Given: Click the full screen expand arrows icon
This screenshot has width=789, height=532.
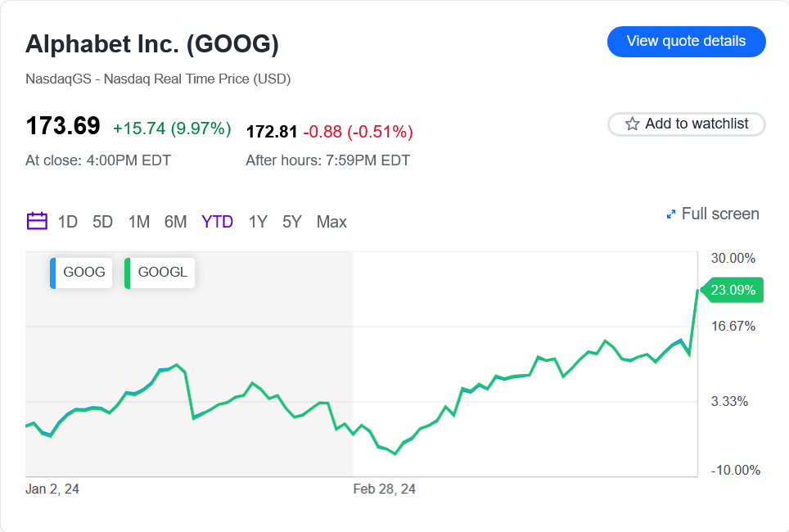Looking at the screenshot, I should click(x=671, y=214).
